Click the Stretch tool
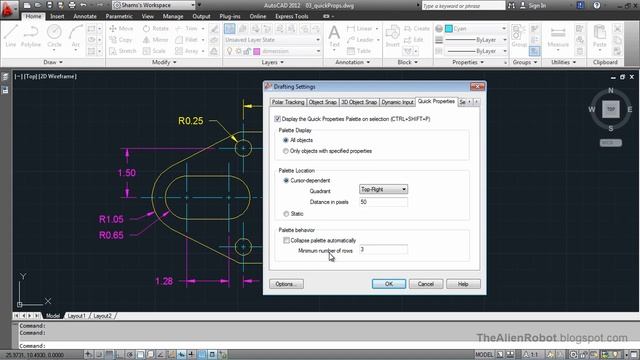 coord(122,51)
